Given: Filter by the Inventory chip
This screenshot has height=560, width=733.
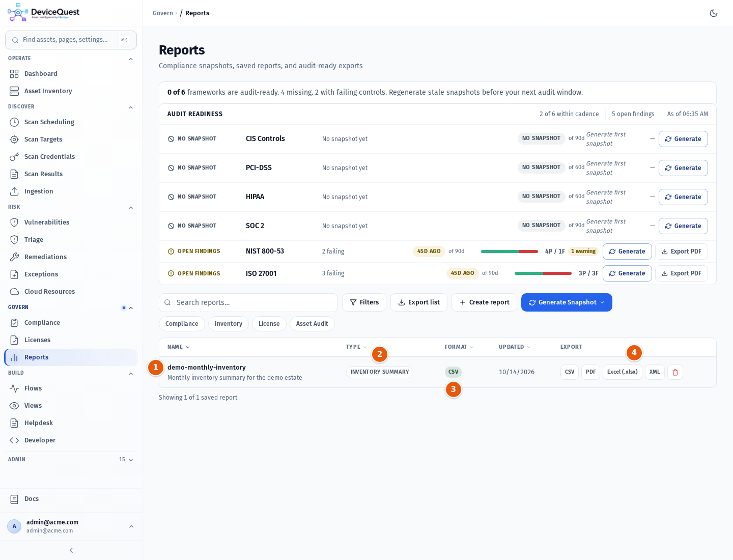Looking at the screenshot, I should pos(229,324).
